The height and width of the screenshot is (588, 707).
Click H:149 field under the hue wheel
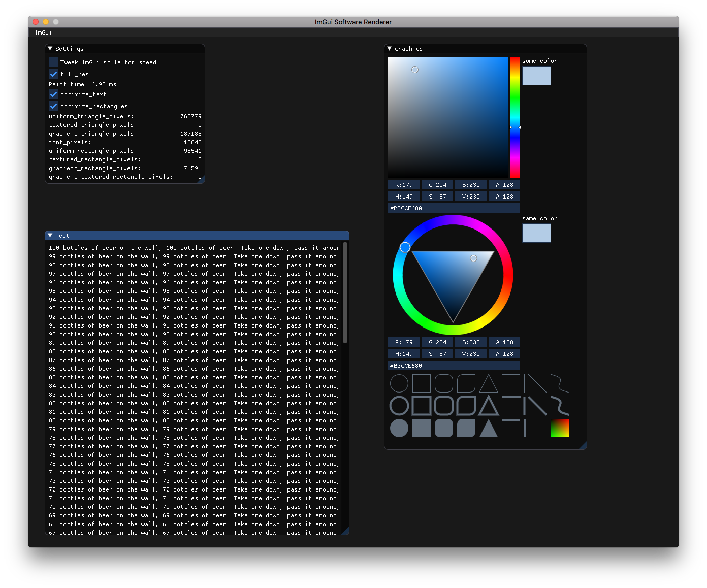(404, 354)
